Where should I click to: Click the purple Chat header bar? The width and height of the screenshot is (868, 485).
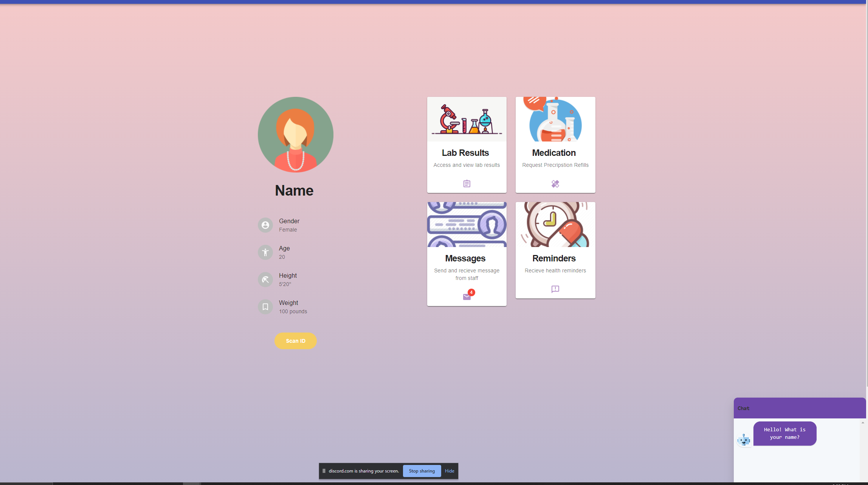(799, 408)
